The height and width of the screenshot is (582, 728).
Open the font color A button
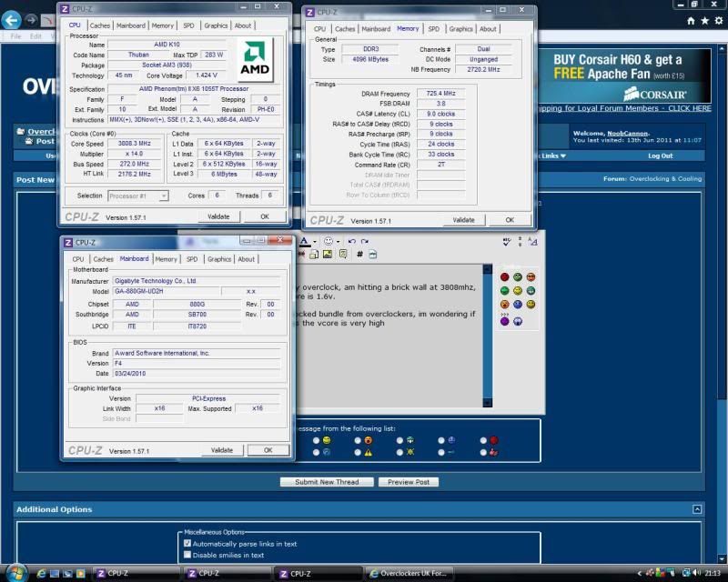click(304, 241)
